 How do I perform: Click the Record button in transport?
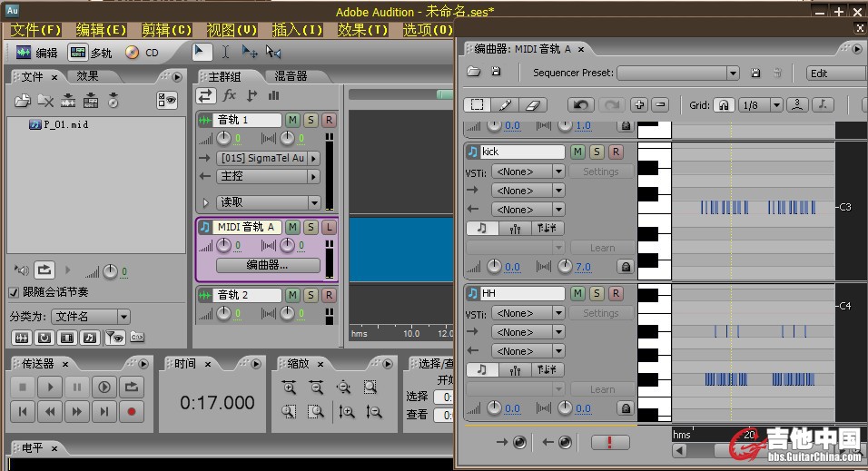click(x=131, y=411)
